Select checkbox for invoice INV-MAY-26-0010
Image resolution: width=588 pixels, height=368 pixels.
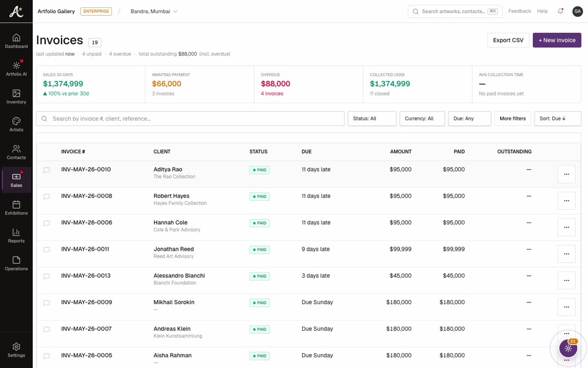coord(47,170)
